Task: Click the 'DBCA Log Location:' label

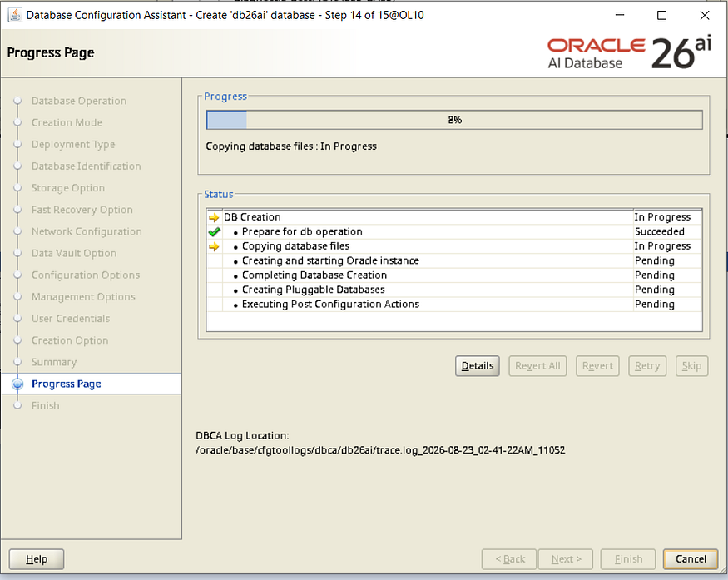Action: [x=242, y=435]
